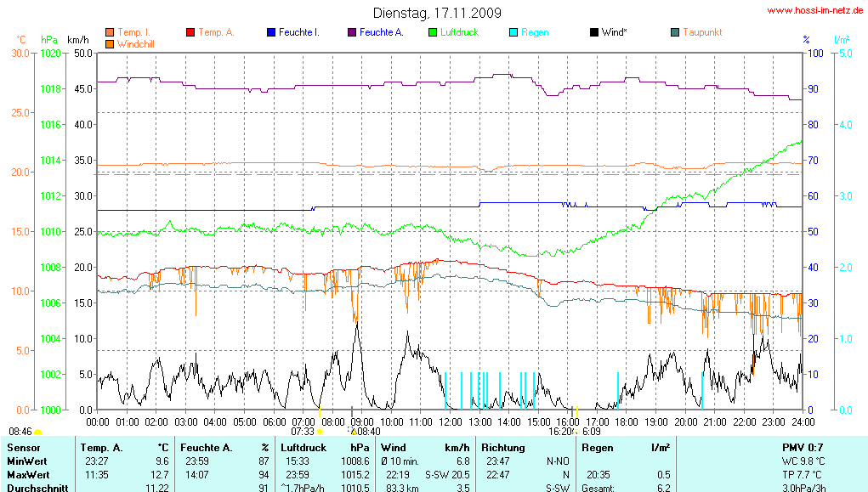Click the blue Feuchte I. legend square
The image size is (868, 492).
271,32
